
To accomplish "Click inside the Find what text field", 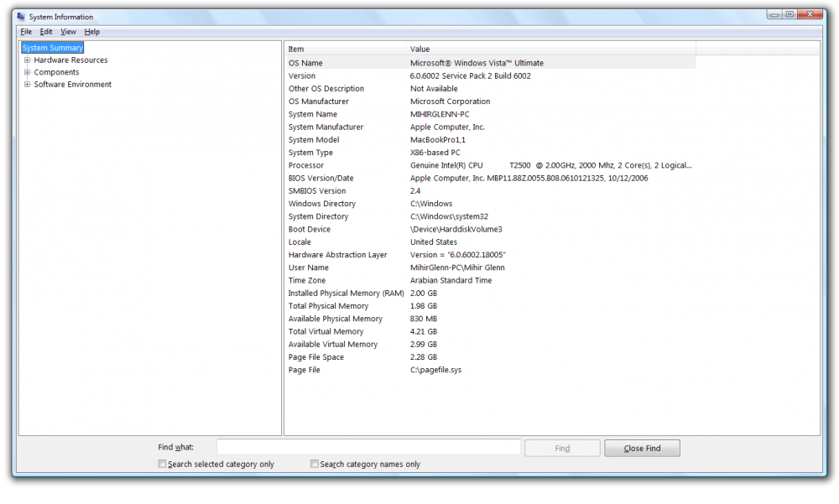I will tap(368, 448).
